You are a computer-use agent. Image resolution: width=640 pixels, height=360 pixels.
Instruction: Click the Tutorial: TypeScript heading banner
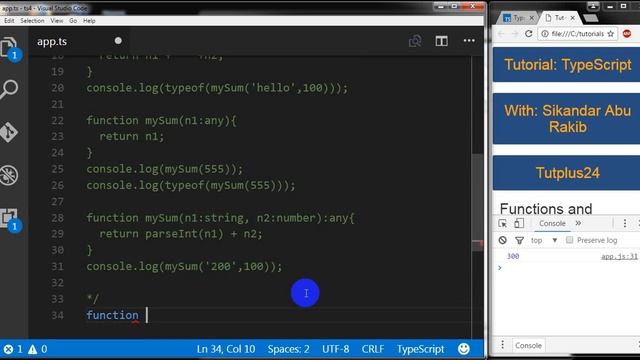point(567,65)
